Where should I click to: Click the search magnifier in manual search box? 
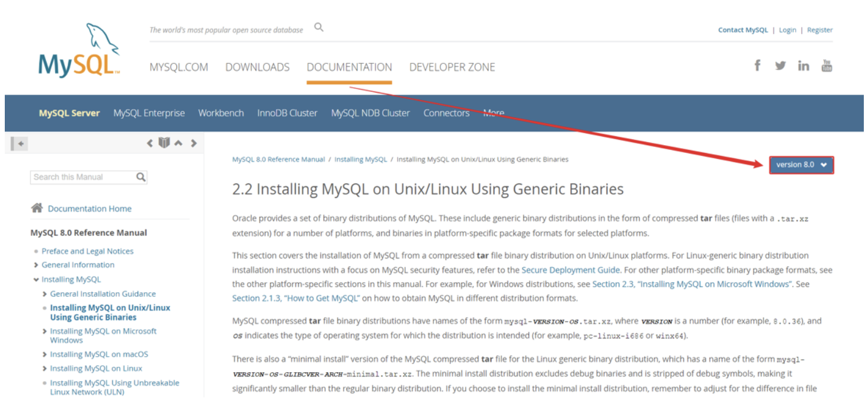pos(141,177)
